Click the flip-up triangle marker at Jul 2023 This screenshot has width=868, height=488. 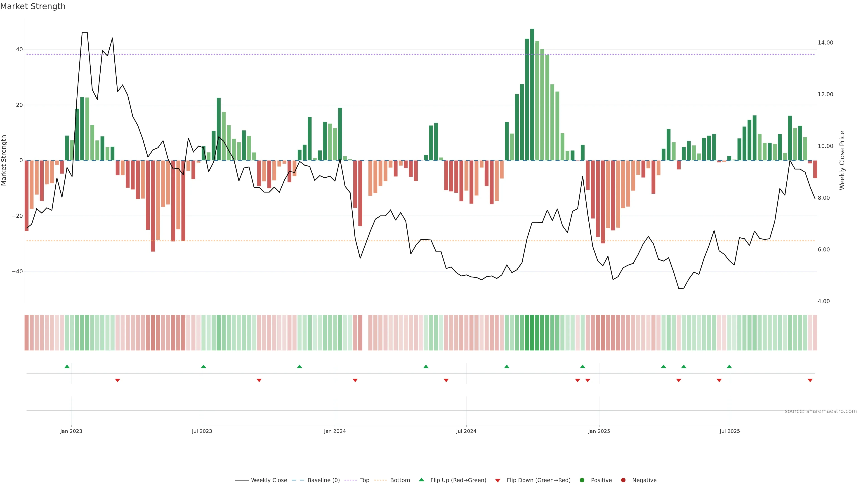pyautogui.click(x=203, y=366)
